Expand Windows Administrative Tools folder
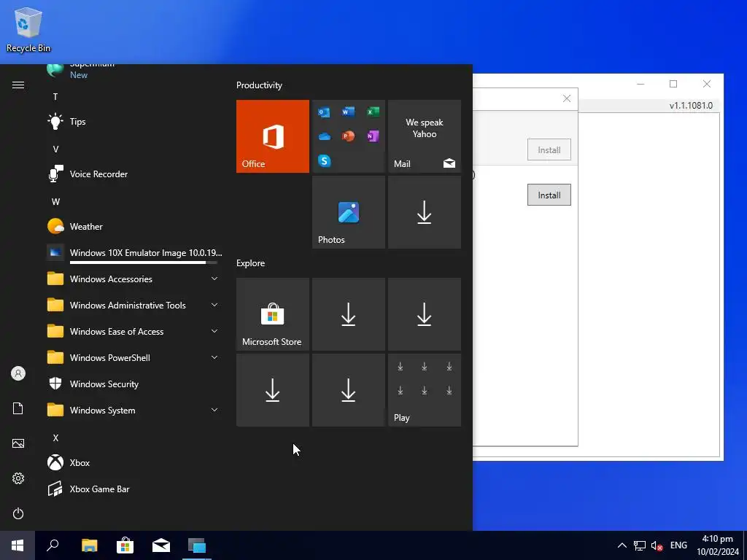Viewport: 747px width, 560px height. 133,306
